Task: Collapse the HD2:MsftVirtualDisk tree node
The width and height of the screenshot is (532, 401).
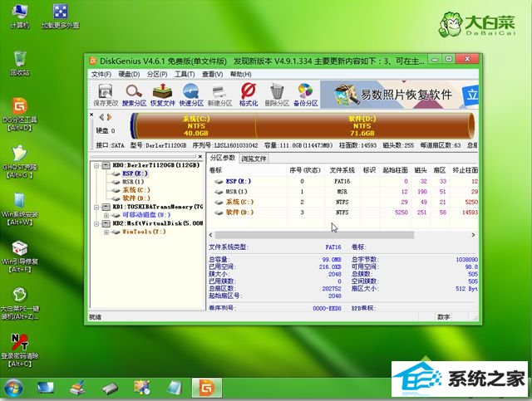Action: [96, 223]
